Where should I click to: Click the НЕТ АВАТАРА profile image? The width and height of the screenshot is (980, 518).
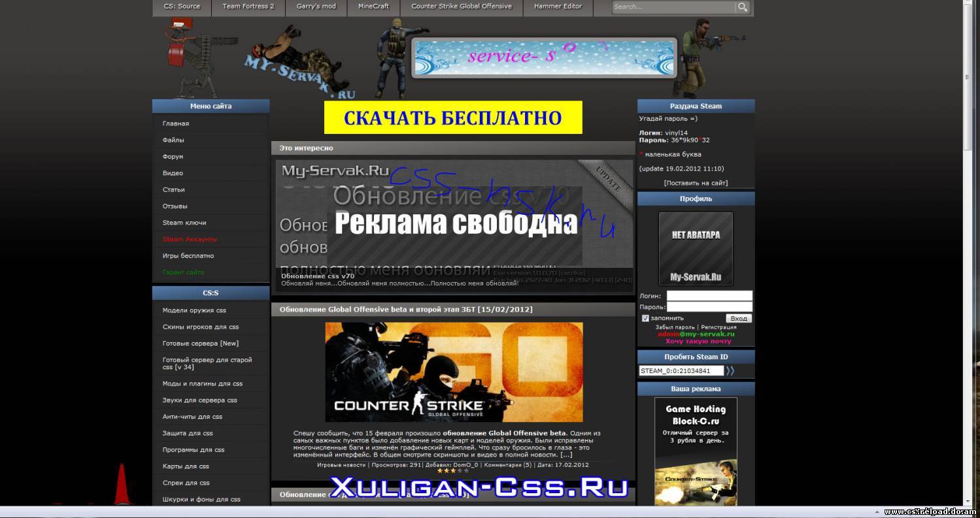(x=696, y=248)
